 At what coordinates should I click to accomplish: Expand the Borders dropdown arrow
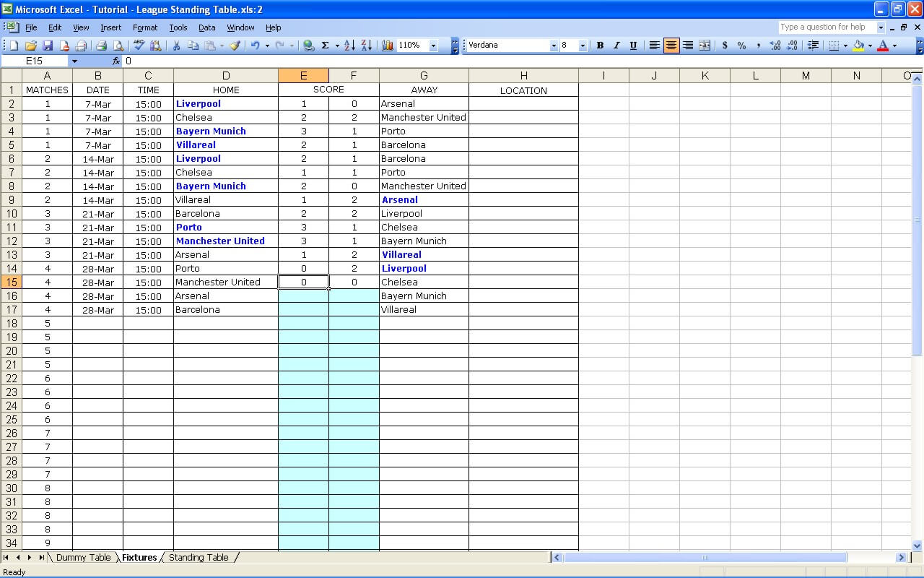(845, 46)
